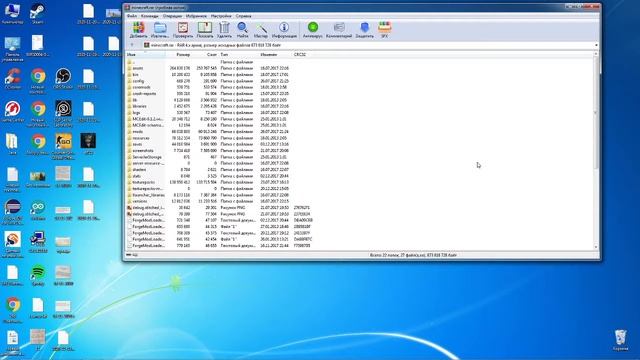Select the logs folder row
Screen dimensions: 640x360
point(220,113)
